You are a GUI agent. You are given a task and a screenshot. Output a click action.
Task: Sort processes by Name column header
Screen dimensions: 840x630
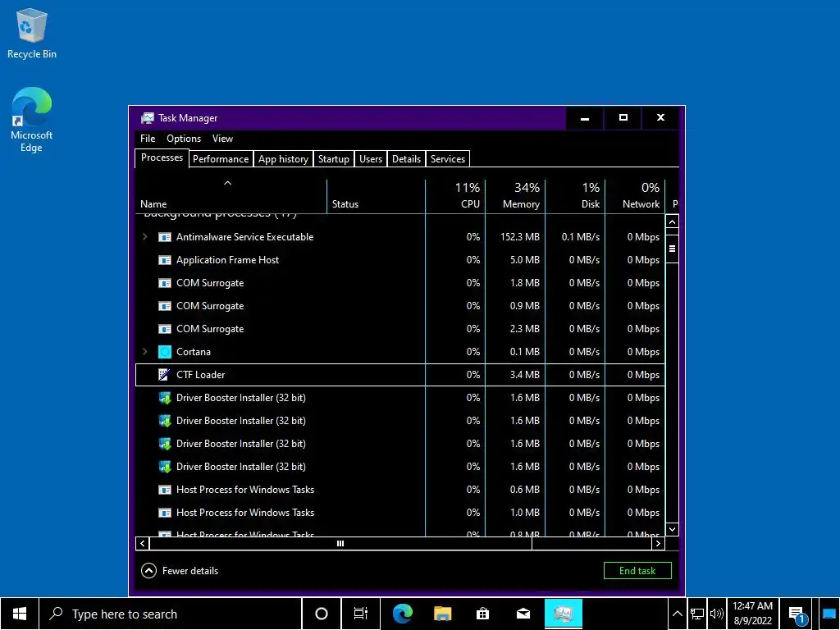(x=231, y=197)
